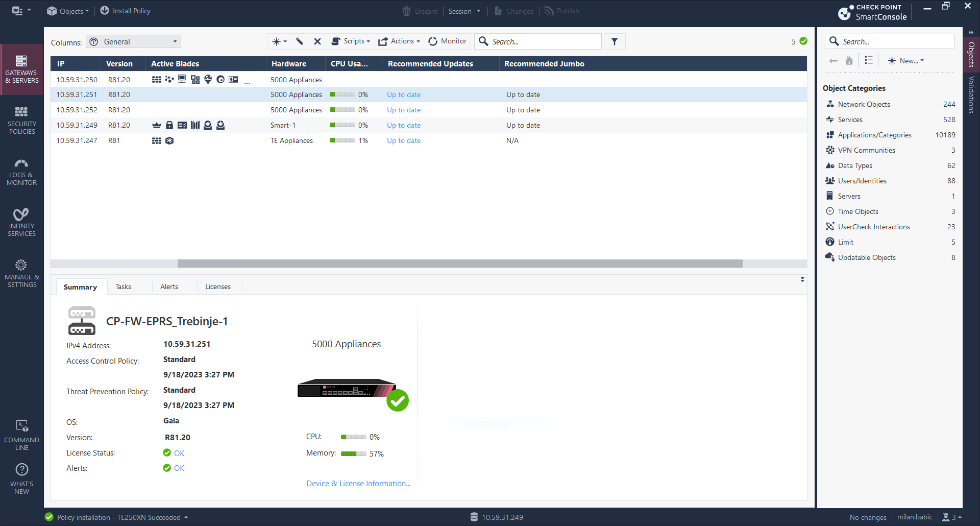Collapse the gateway details pane

click(x=802, y=279)
